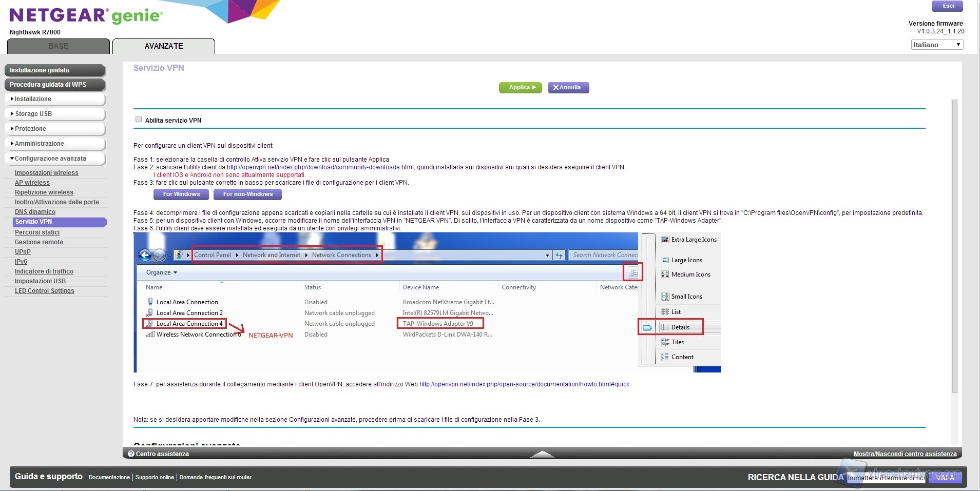Download the For non-Windows configuration files
This screenshot has height=491, width=980.
[247, 194]
